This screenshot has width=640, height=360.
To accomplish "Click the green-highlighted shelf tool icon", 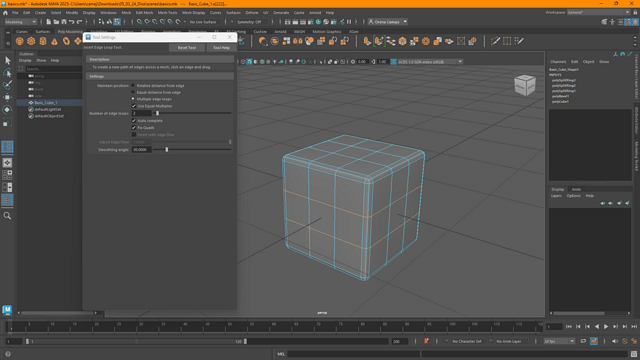I will (x=379, y=41).
